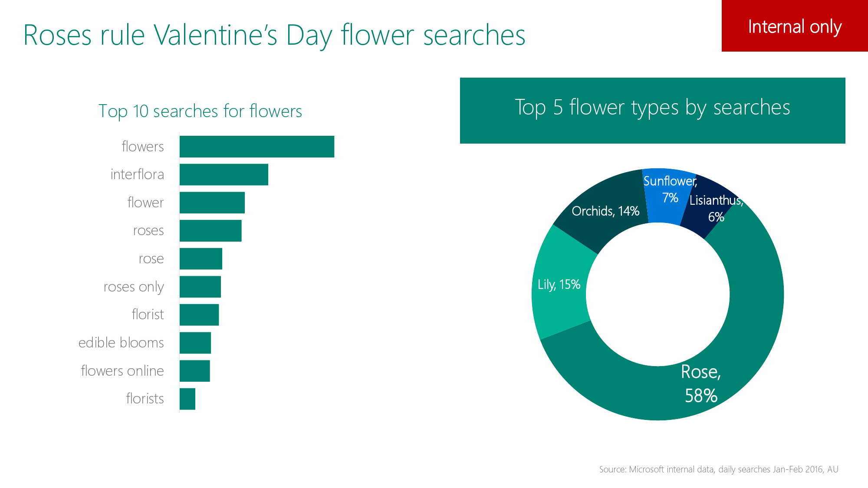Image resolution: width=868 pixels, height=488 pixels.
Task: Select 'Top 10 searches for flowers' heading
Action: pos(200,111)
